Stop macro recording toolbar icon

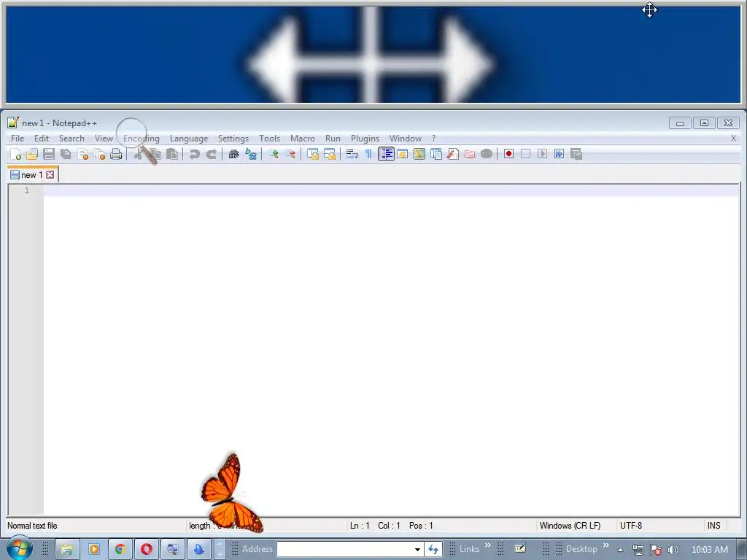coord(525,154)
